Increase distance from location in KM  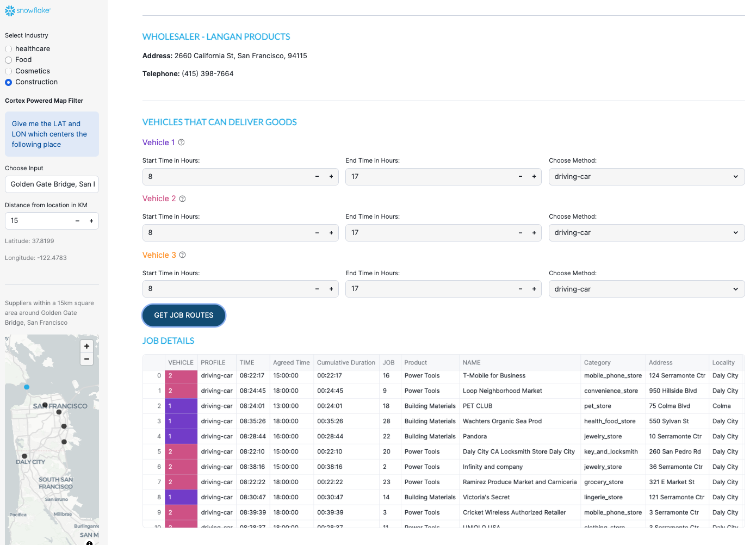click(91, 221)
